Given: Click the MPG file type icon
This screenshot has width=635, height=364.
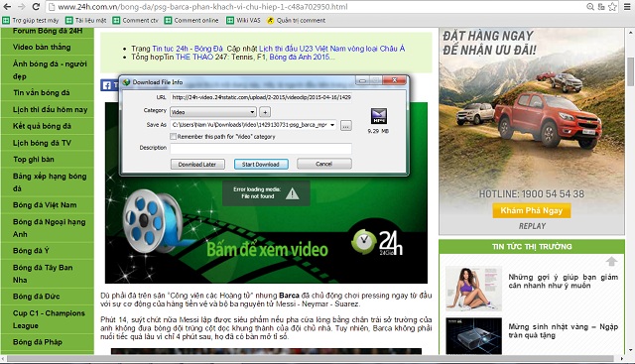Looking at the screenshot, I should (379, 116).
